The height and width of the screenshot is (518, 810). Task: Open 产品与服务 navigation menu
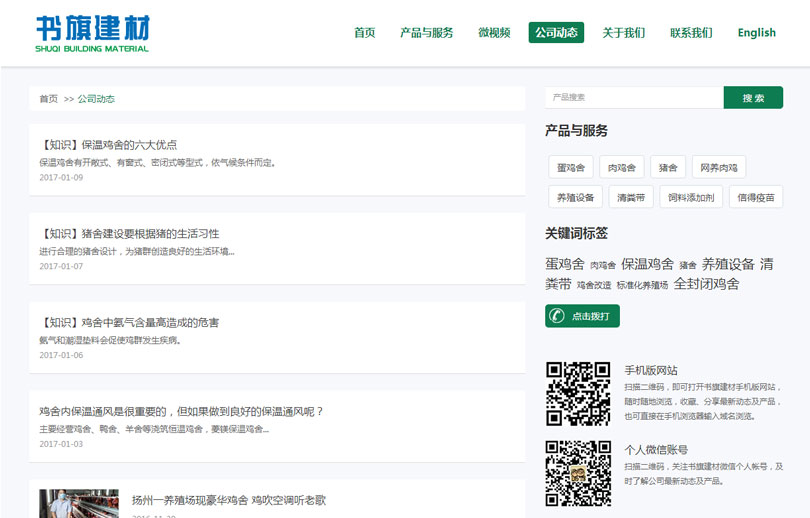point(426,33)
